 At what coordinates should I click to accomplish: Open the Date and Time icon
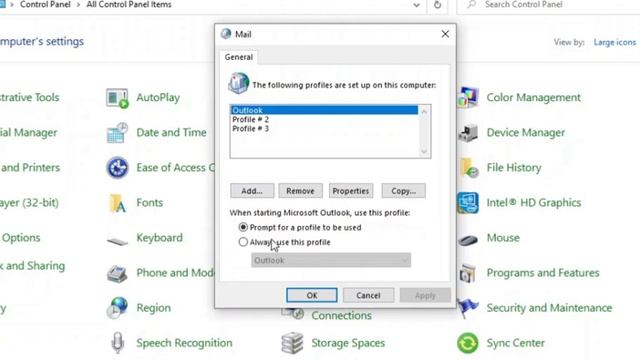(x=117, y=133)
